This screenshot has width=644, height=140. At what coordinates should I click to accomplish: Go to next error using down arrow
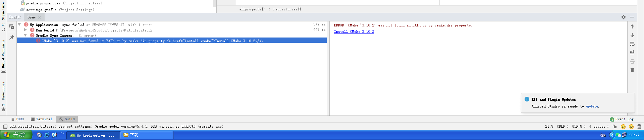tap(632, 35)
